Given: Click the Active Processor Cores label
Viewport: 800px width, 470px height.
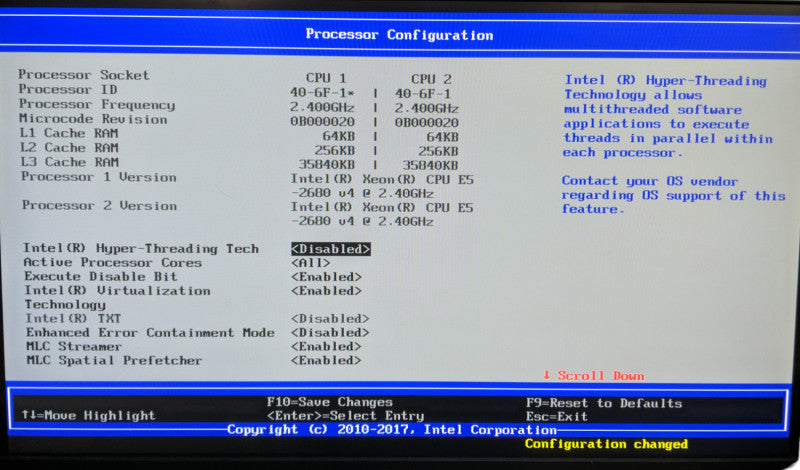Looking at the screenshot, I should [x=113, y=263].
